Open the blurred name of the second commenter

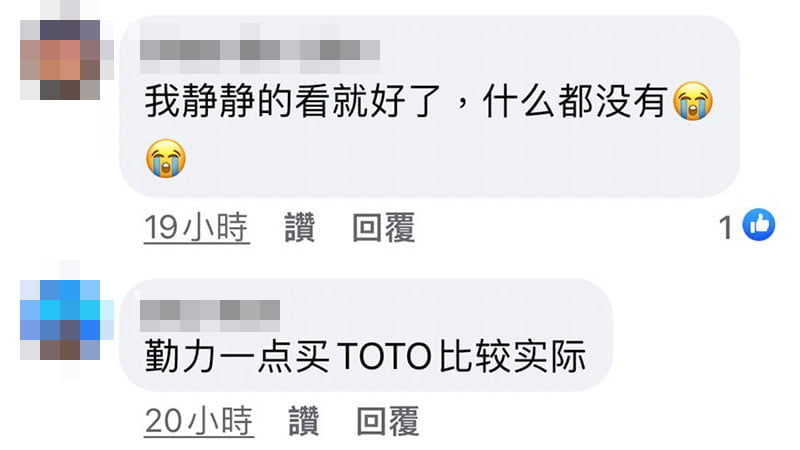pyautogui.click(x=210, y=310)
